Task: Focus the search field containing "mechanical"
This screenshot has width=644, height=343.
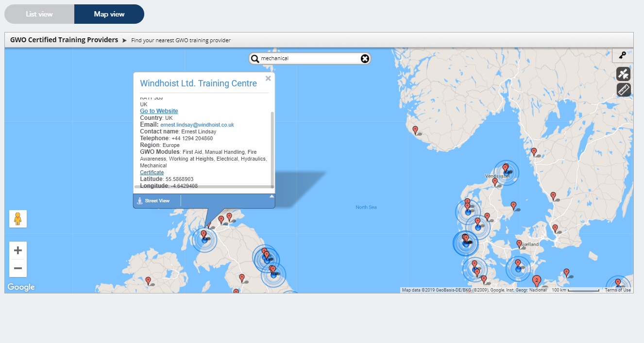Action: pyautogui.click(x=309, y=59)
